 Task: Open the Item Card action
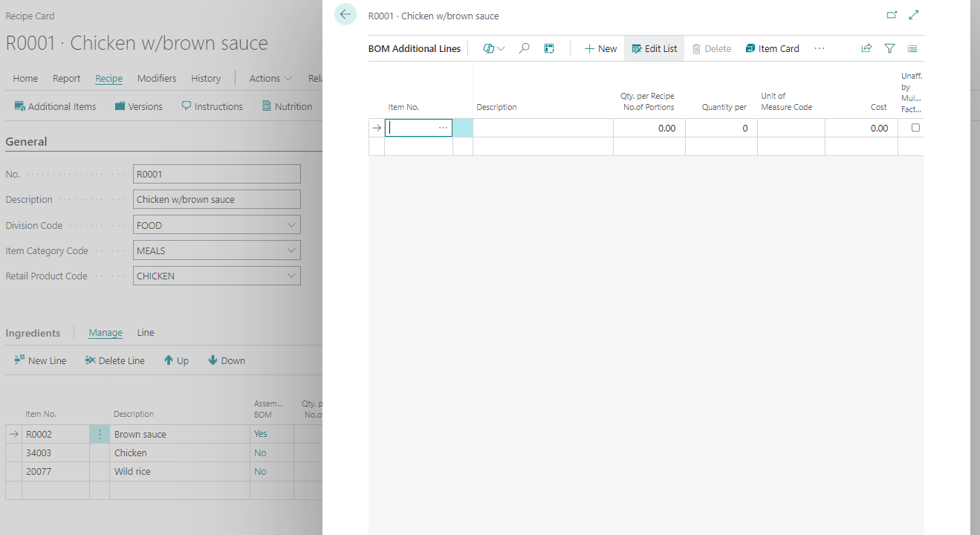(772, 48)
